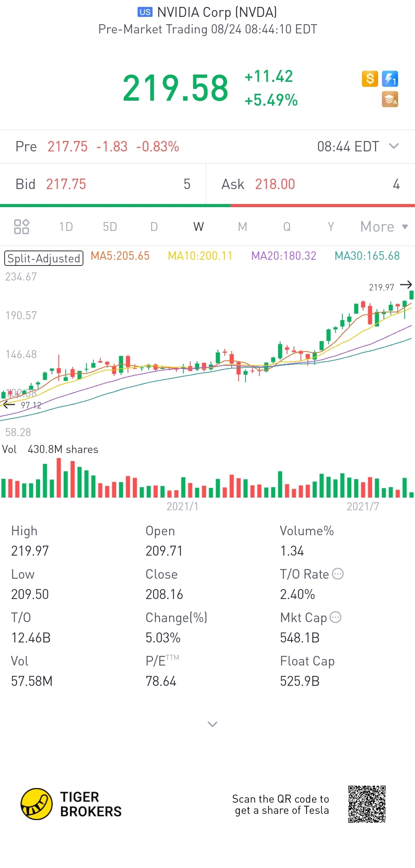Open the More timeframes dropdown

pos(384,227)
